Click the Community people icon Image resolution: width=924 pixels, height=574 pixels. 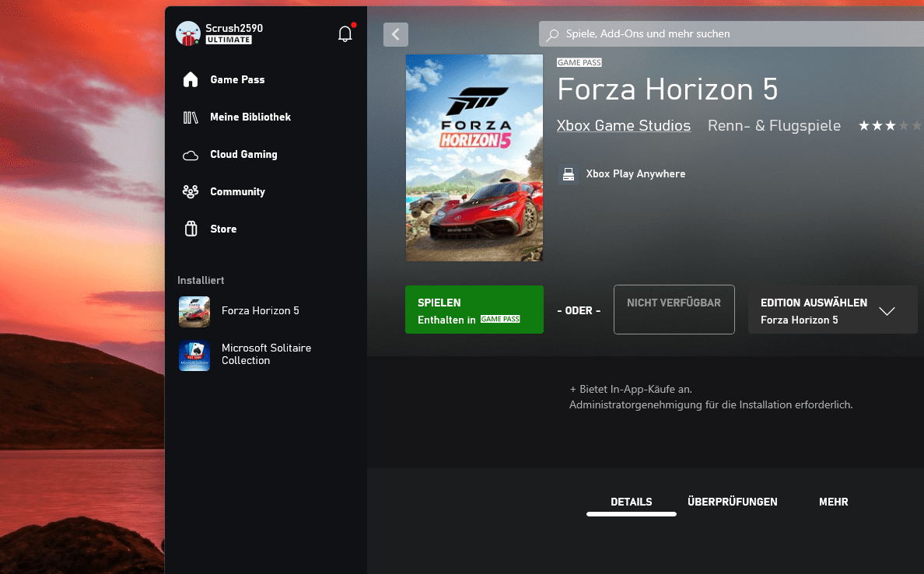(191, 191)
